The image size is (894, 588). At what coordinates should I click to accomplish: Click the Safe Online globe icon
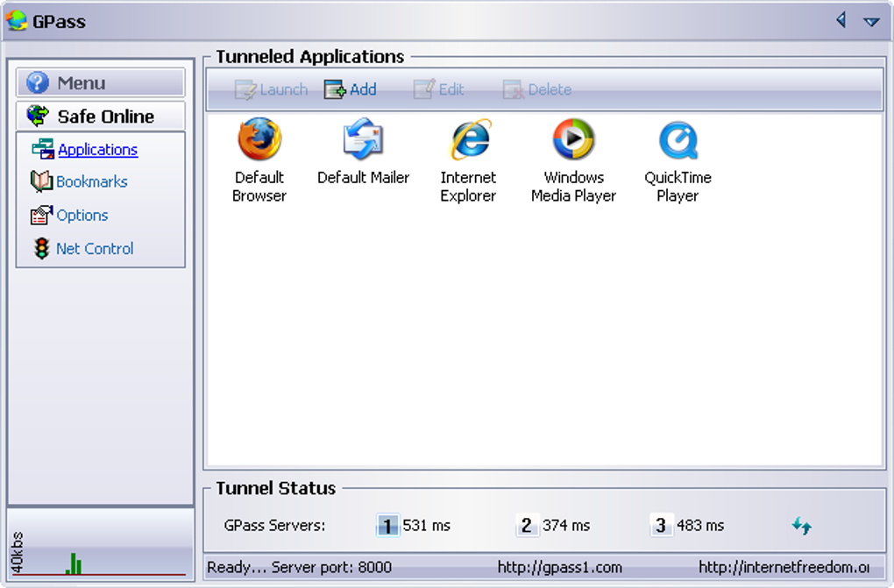(x=39, y=116)
